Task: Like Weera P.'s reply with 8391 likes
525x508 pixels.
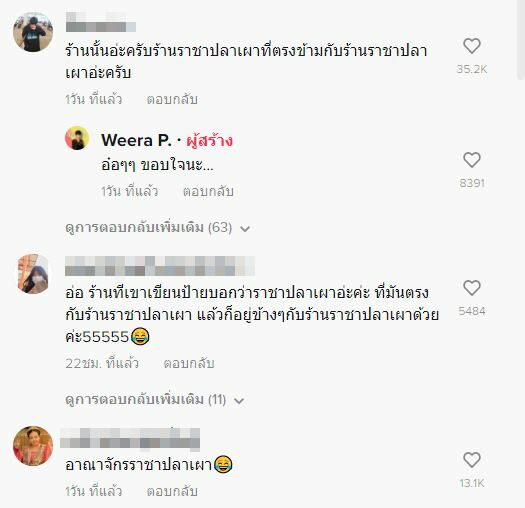Action: pos(472,160)
